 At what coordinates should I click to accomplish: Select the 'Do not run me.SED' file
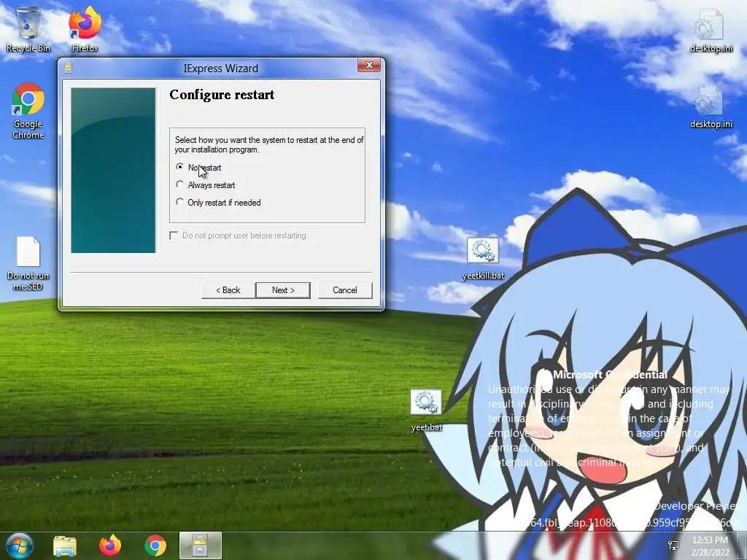pos(28,262)
